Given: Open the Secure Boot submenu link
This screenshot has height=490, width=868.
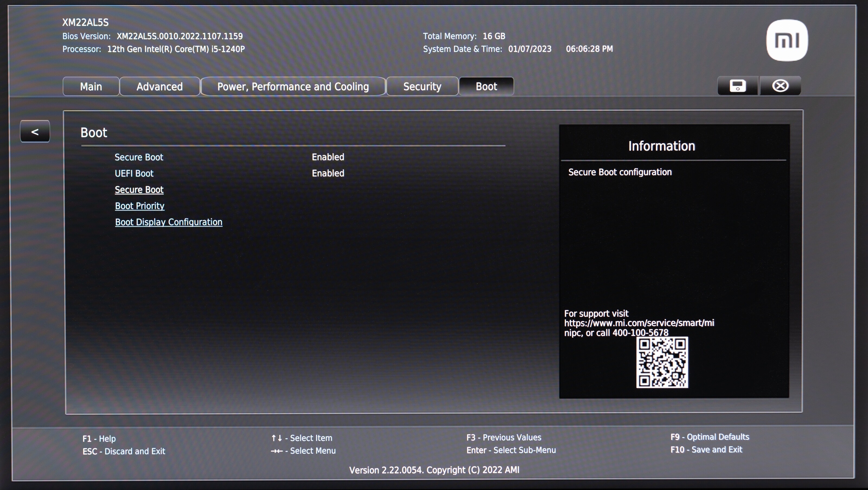Looking at the screenshot, I should pos(139,190).
